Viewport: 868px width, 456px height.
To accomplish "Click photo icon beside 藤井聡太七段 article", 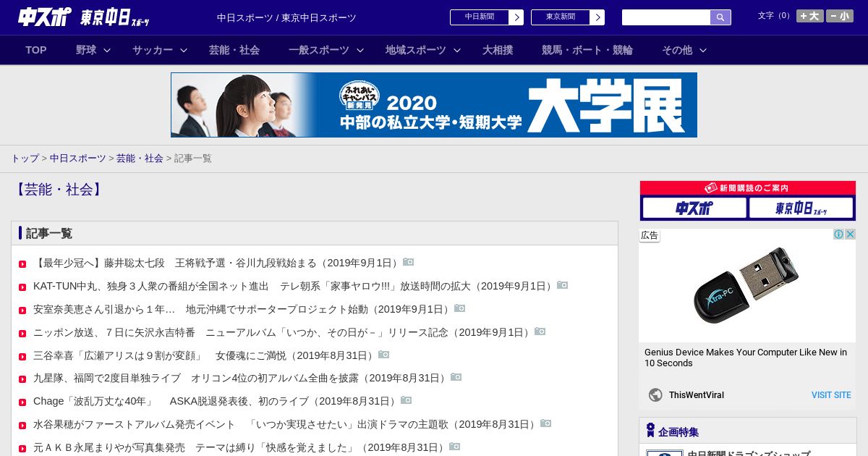I will [x=409, y=262].
